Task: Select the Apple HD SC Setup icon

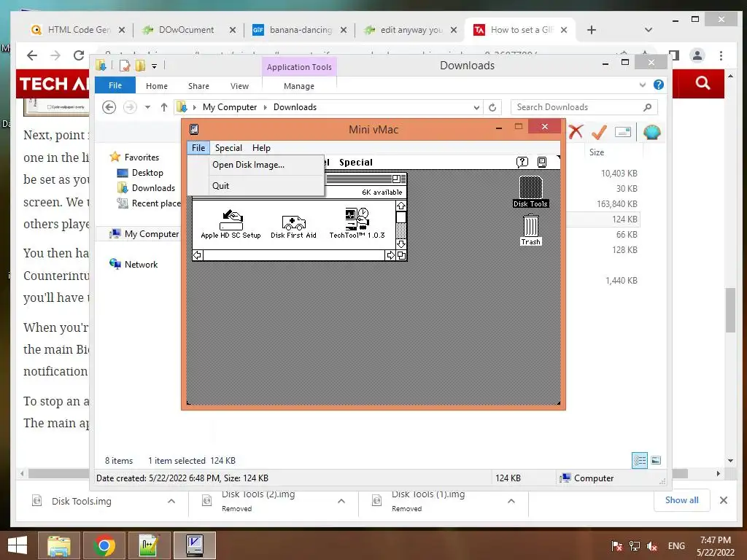Action: [x=231, y=224]
